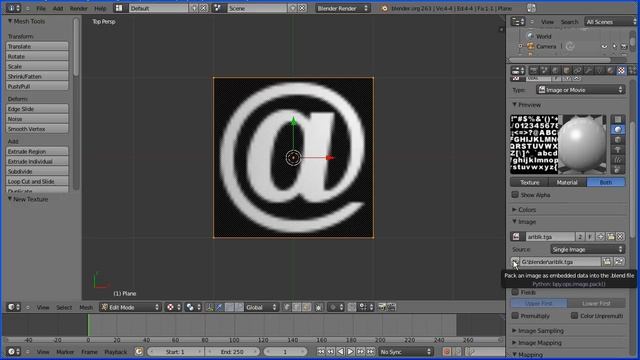Enable the Color Unpremult checkbox
640x360 pixels.
574,316
